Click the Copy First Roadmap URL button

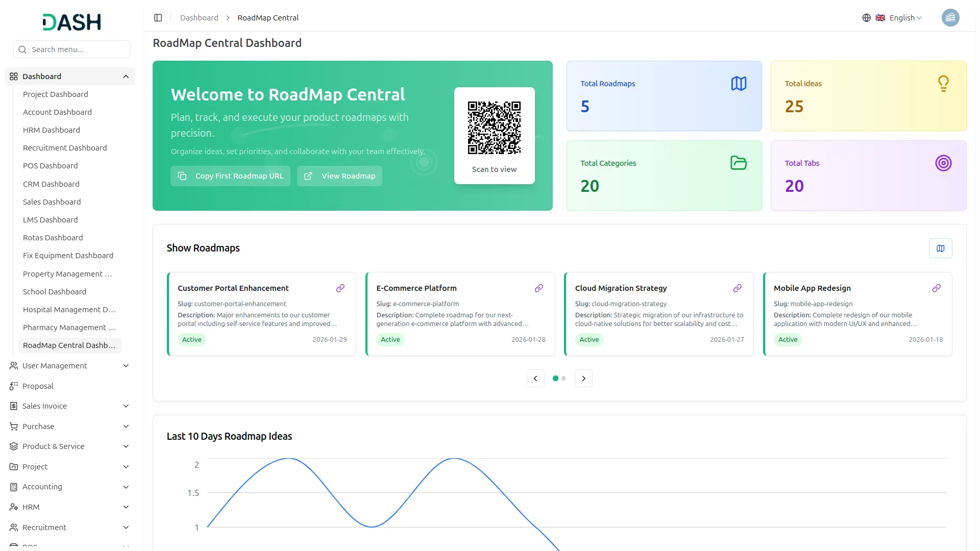click(230, 176)
